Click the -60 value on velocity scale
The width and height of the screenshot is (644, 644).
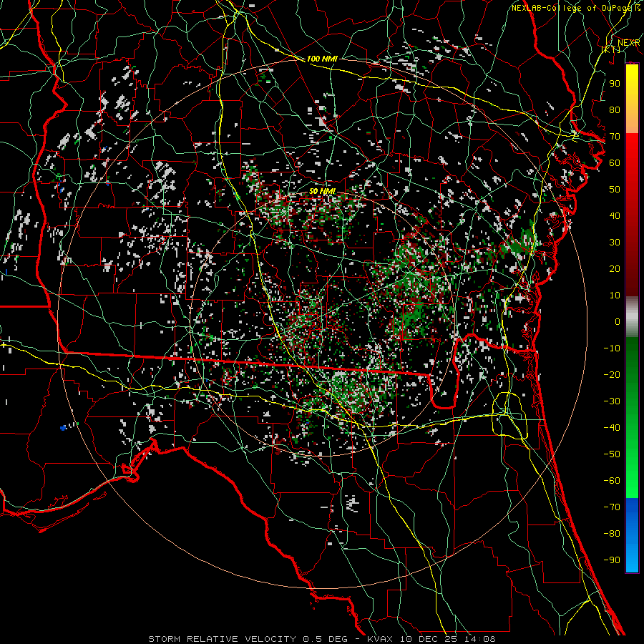612,481
